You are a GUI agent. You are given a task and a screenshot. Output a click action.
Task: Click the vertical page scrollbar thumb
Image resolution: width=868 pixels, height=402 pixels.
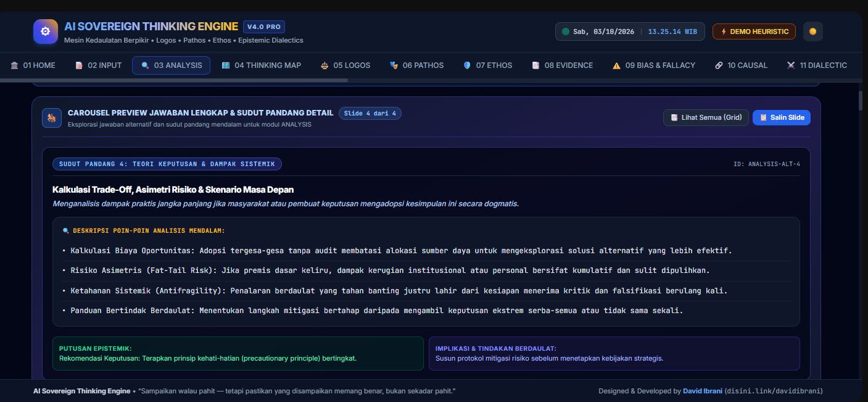coord(861,100)
